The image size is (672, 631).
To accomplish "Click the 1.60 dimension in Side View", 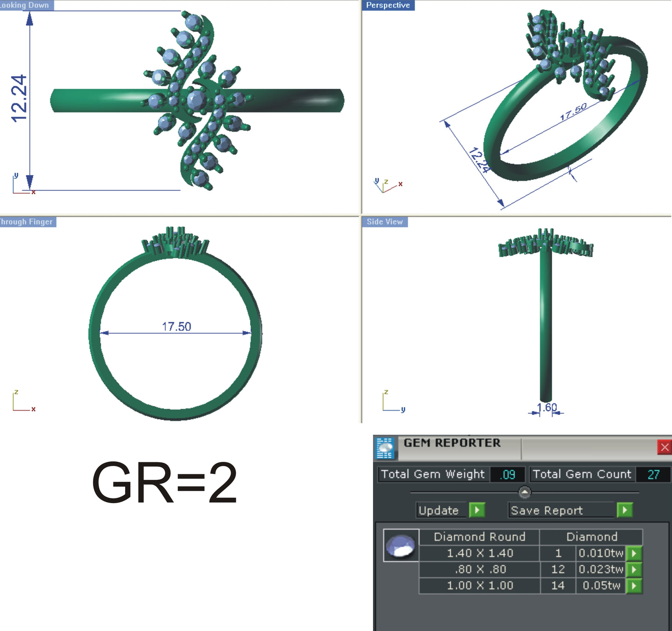I will click(x=547, y=408).
